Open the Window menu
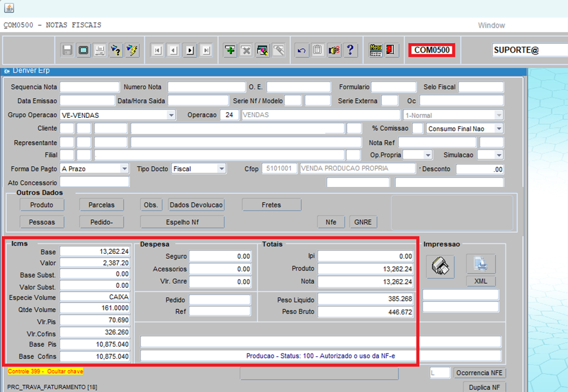Screen dimensions: 568x392 (x=491, y=25)
